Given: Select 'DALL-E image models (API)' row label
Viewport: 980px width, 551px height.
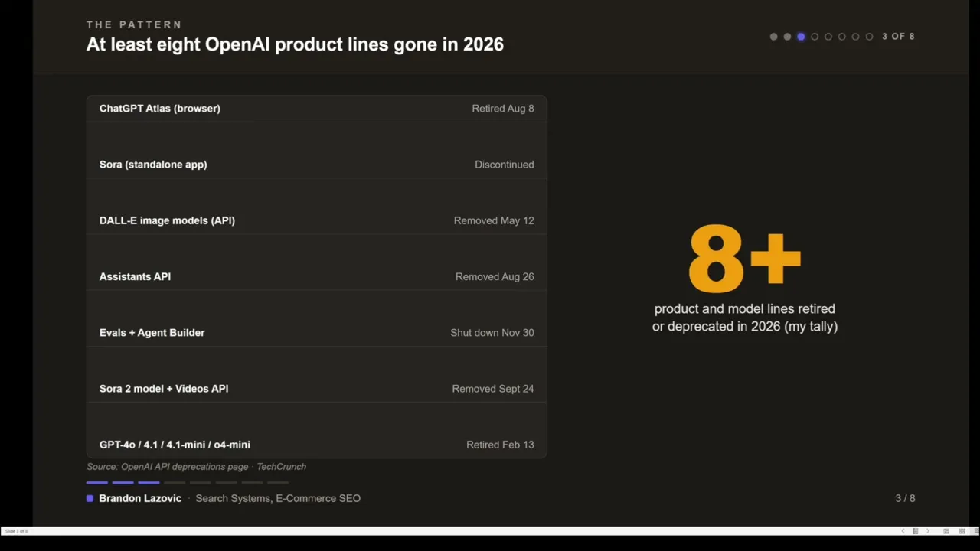Looking at the screenshot, I should pos(167,220).
